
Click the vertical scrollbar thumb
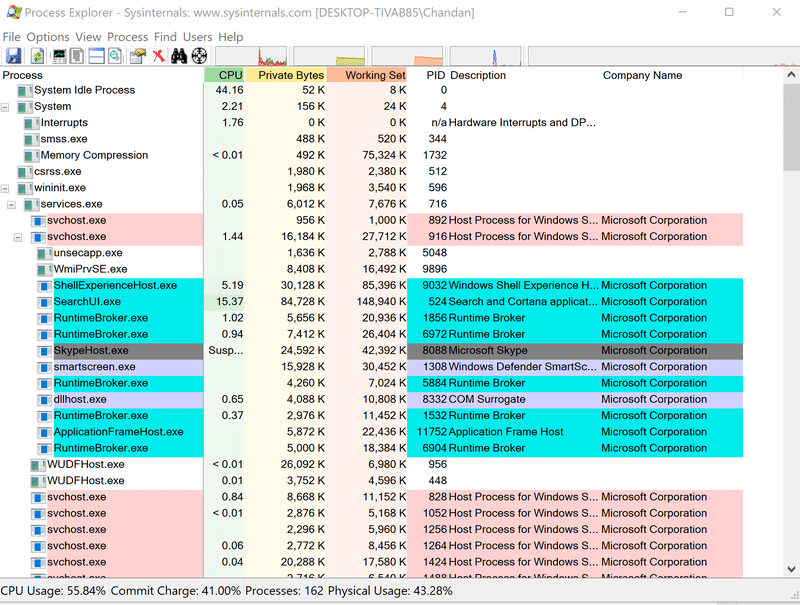(x=791, y=128)
